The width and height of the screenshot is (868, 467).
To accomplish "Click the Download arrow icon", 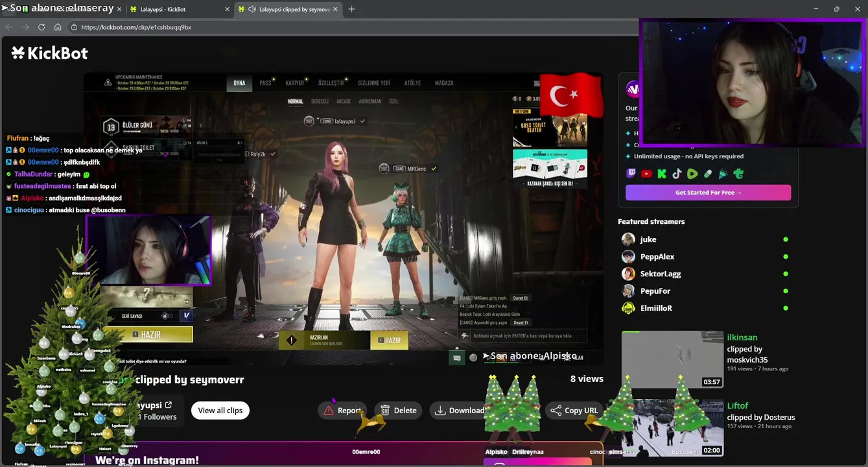I will 440,411.
